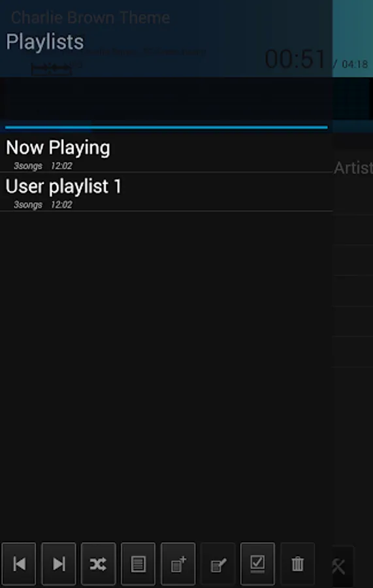Screen dimensions: 373x588
Task: Skip to the next track
Action: [x=59, y=564]
